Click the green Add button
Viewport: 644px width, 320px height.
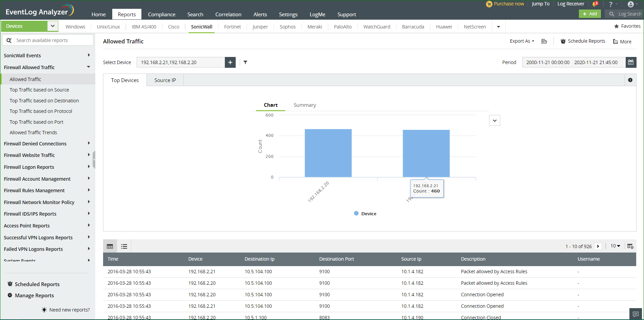pyautogui.click(x=590, y=14)
